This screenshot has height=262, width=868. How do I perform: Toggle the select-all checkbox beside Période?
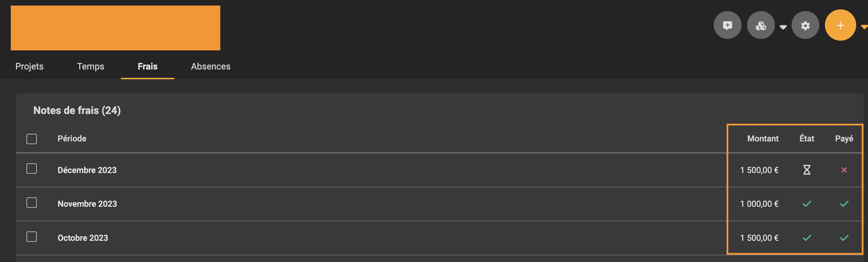[32, 139]
